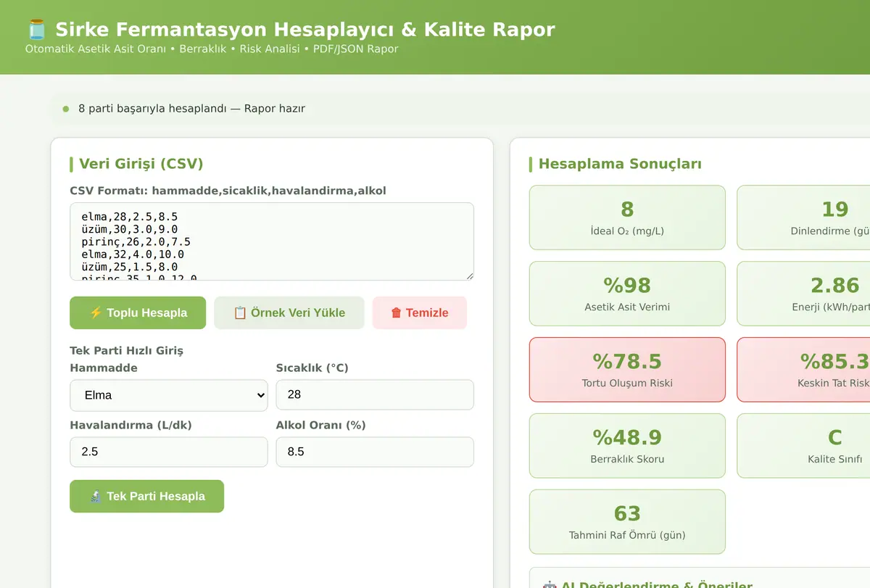Select the Asetik Asit Verimi card

627,294
